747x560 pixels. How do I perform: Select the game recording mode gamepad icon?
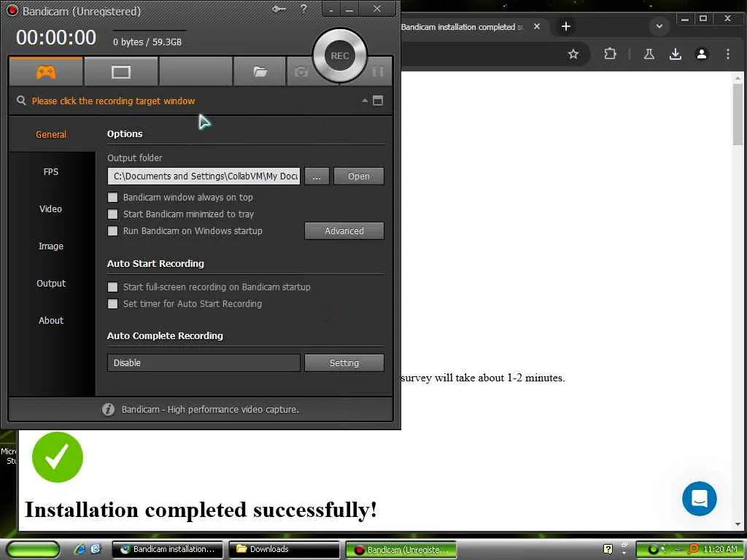46,72
